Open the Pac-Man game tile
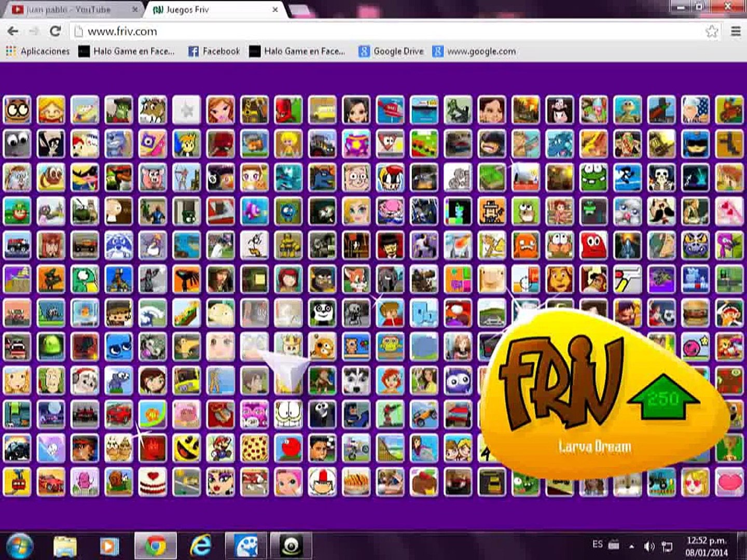 point(187,448)
